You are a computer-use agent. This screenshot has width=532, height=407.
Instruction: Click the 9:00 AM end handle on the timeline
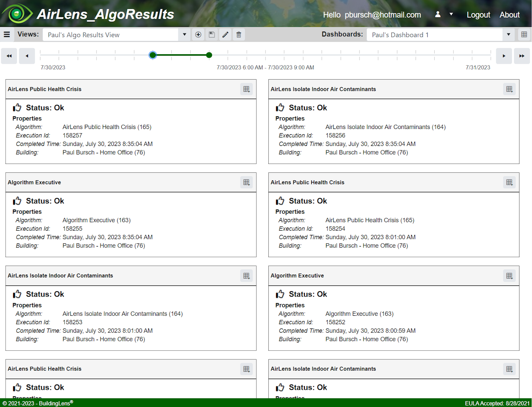tap(209, 55)
